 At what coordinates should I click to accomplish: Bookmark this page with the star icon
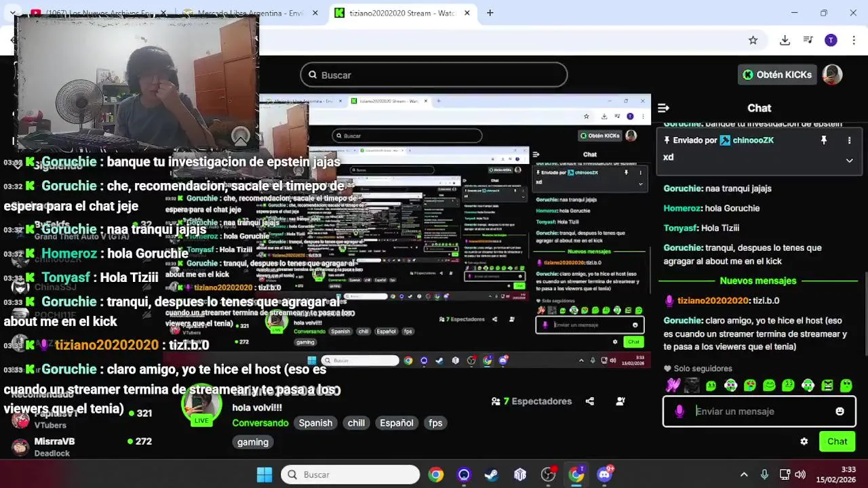[753, 40]
